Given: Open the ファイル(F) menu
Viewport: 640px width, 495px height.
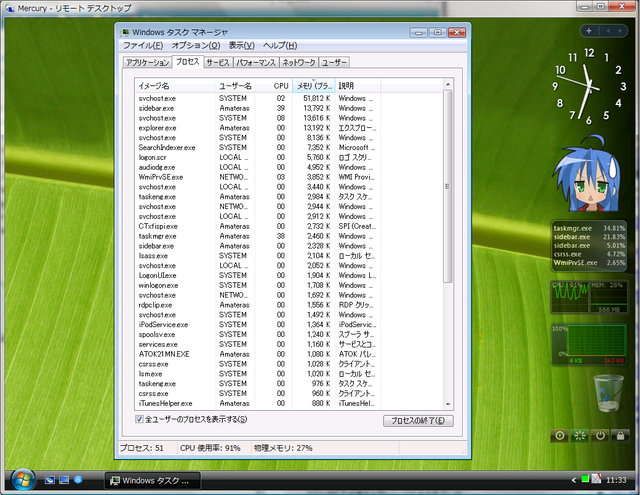Looking at the screenshot, I should 143,45.
